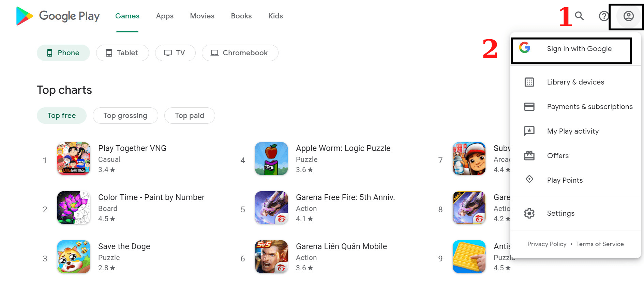Open Terms of Service

(x=600, y=244)
